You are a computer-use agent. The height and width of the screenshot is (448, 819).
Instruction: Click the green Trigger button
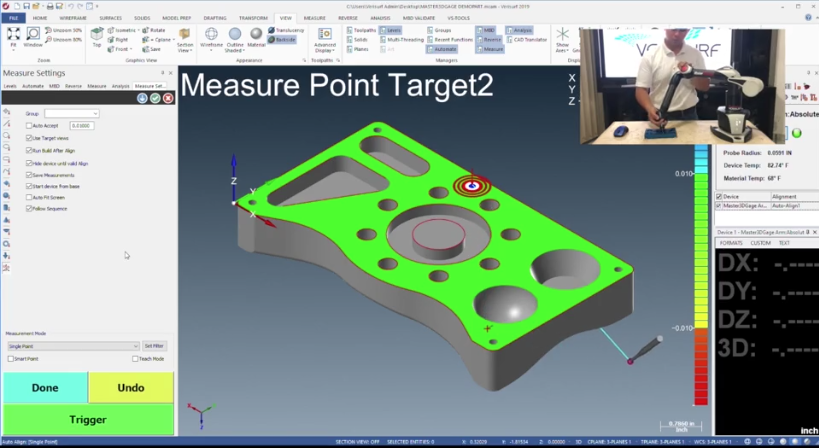[88, 419]
